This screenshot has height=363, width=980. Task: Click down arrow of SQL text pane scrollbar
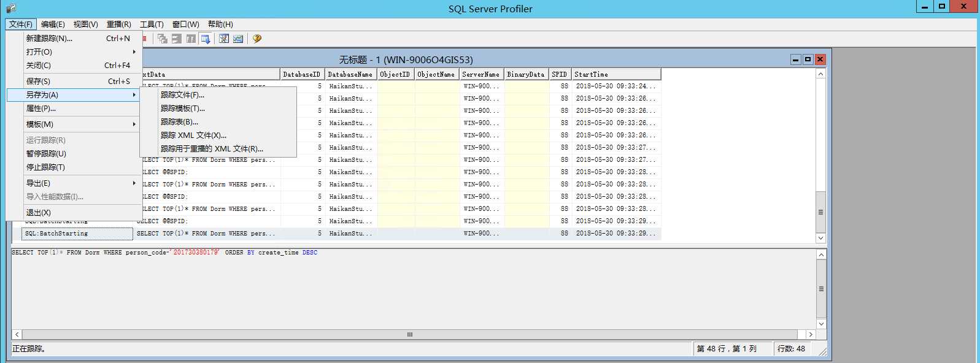tap(821, 324)
